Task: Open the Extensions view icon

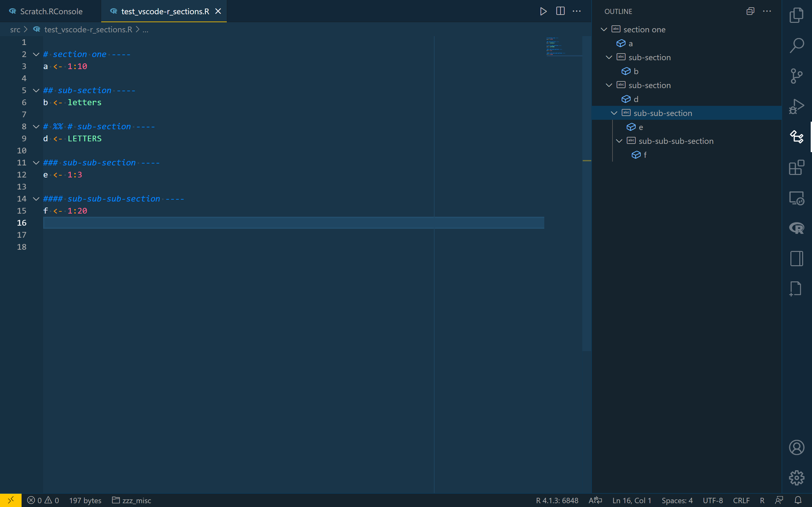Action: point(796,167)
